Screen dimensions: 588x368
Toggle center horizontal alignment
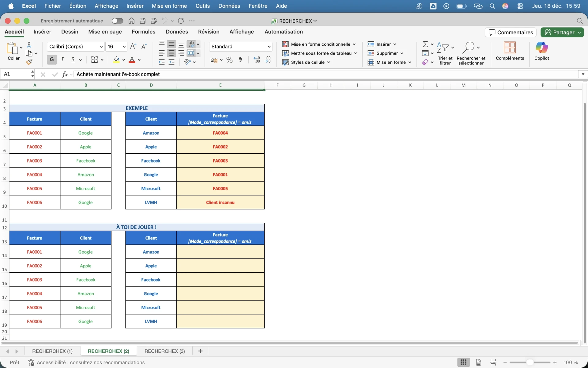(x=171, y=53)
